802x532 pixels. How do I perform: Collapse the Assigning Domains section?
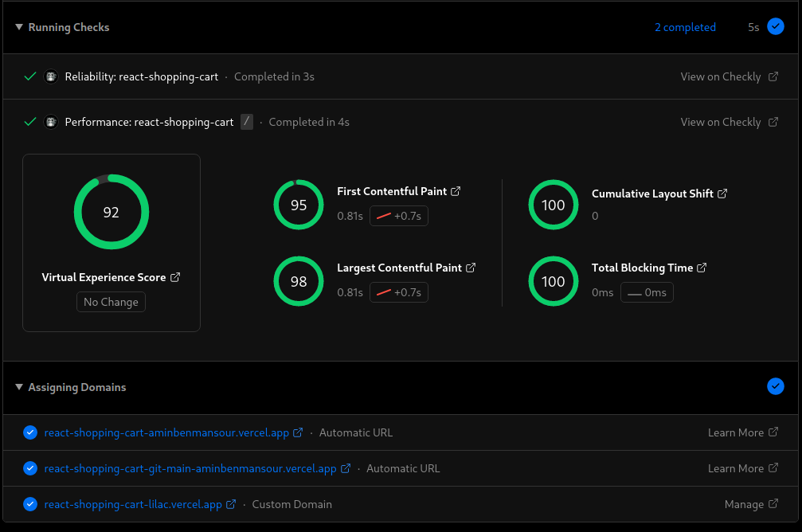(x=19, y=387)
